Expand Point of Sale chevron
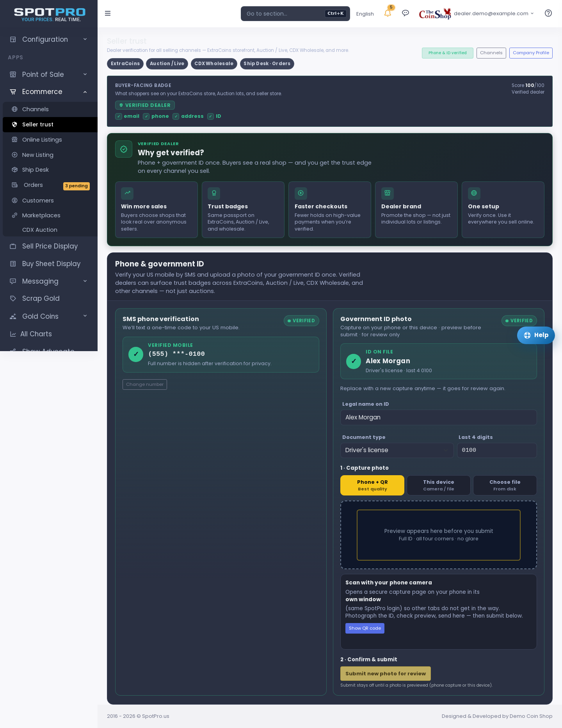 pyautogui.click(x=85, y=74)
